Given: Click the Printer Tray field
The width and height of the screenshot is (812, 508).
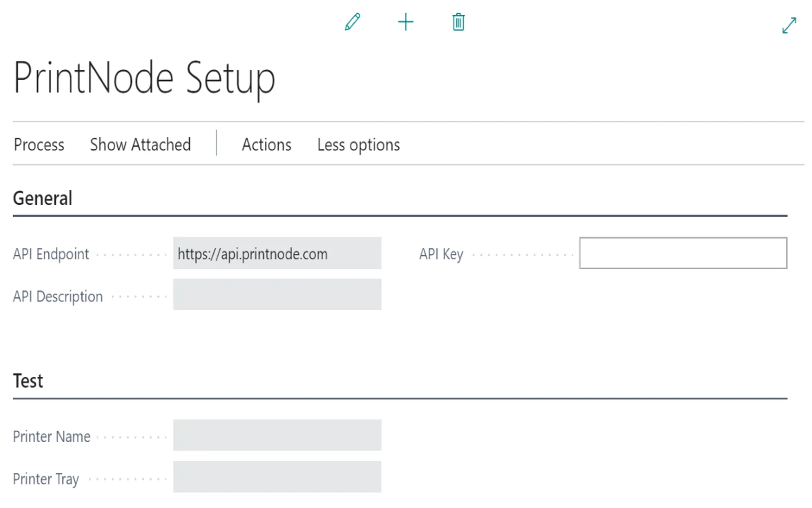Looking at the screenshot, I should 277,477.
